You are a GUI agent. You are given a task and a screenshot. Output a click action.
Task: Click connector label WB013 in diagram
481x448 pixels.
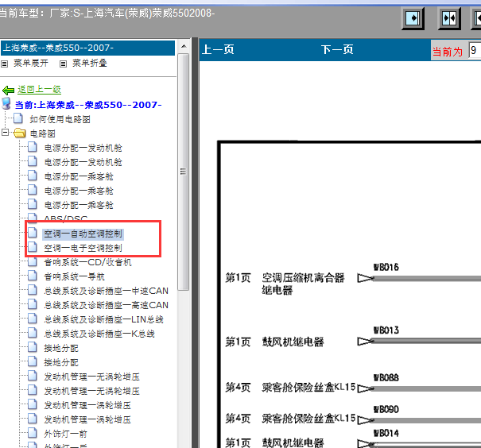pos(386,330)
